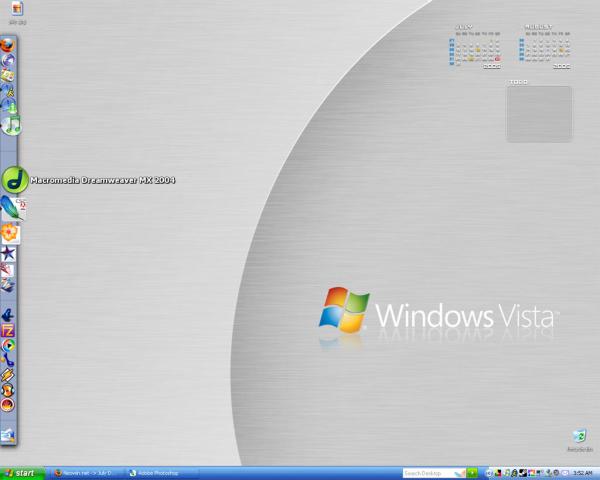Open the file icon at top-left desktop
This screenshot has width=600, height=480.
click(x=17, y=13)
